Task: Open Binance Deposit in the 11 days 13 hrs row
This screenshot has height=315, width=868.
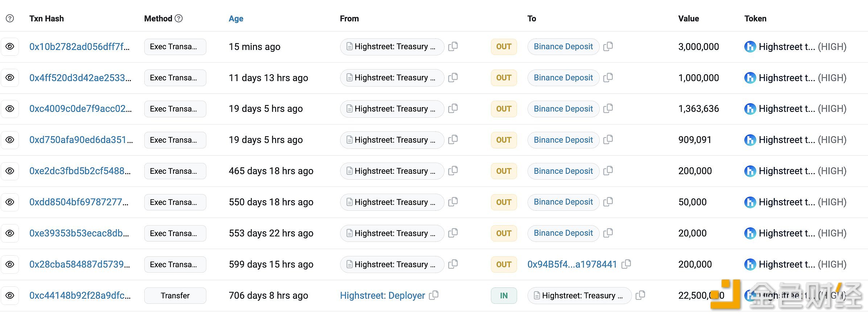Action: pyautogui.click(x=563, y=78)
